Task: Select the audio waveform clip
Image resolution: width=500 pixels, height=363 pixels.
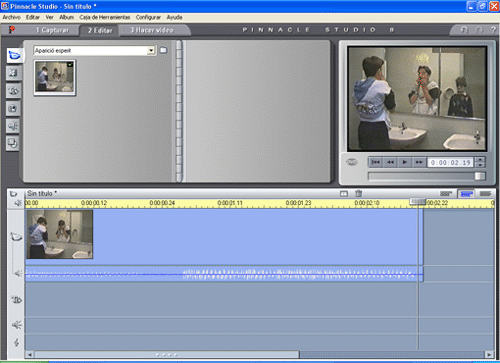Action: tap(224, 274)
